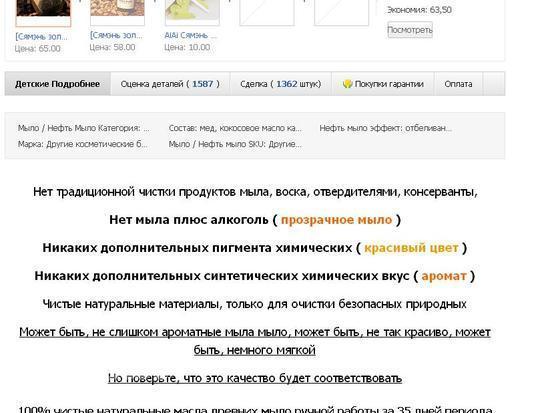Click the Марка: Другие косметические attribute
550x413 pixels.
click(x=82, y=144)
